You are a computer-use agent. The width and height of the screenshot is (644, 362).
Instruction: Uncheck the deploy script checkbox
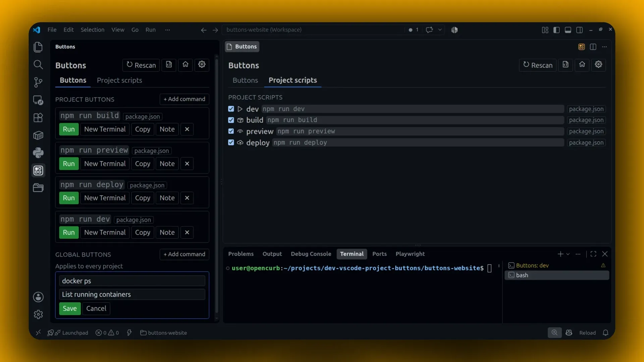tap(231, 142)
